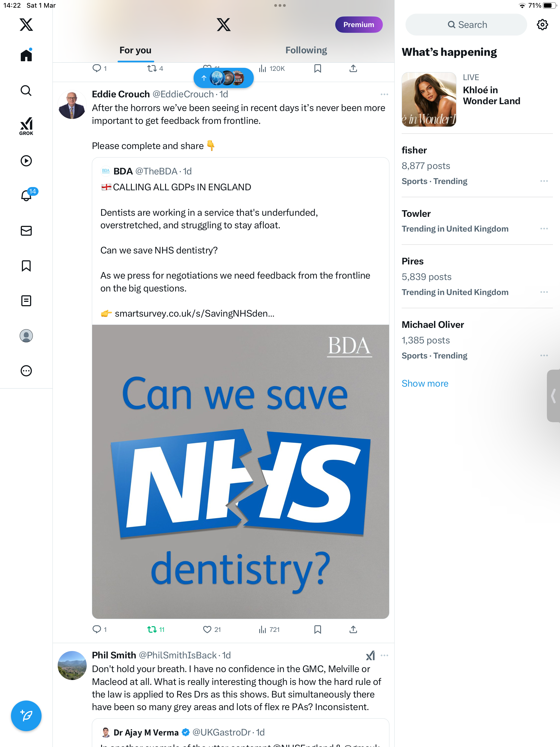The width and height of the screenshot is (560, 747).
Task: Open the More circle menu in sidebar
Action: [x=26, y=371]
